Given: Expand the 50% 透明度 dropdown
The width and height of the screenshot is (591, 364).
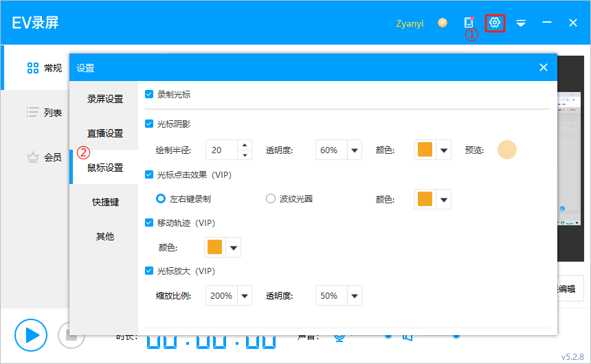Looking at the screenshot, I should coord(354,296).
